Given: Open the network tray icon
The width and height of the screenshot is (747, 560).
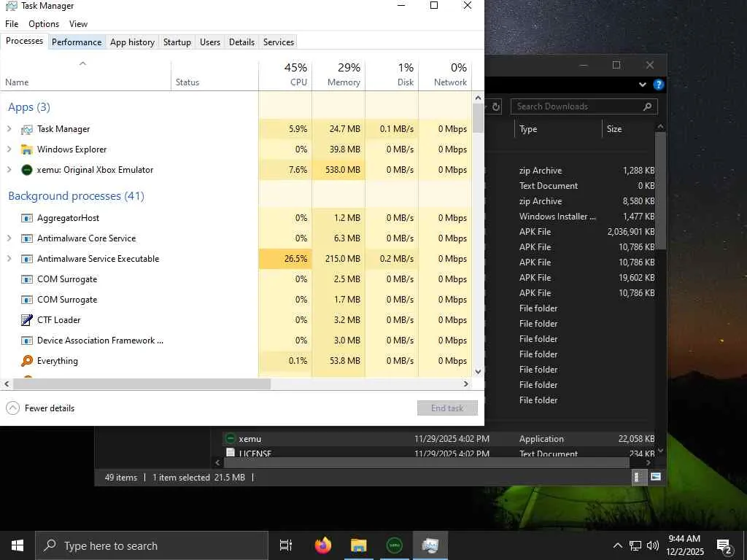Looking at the screenshot, I should click(635, 545).
